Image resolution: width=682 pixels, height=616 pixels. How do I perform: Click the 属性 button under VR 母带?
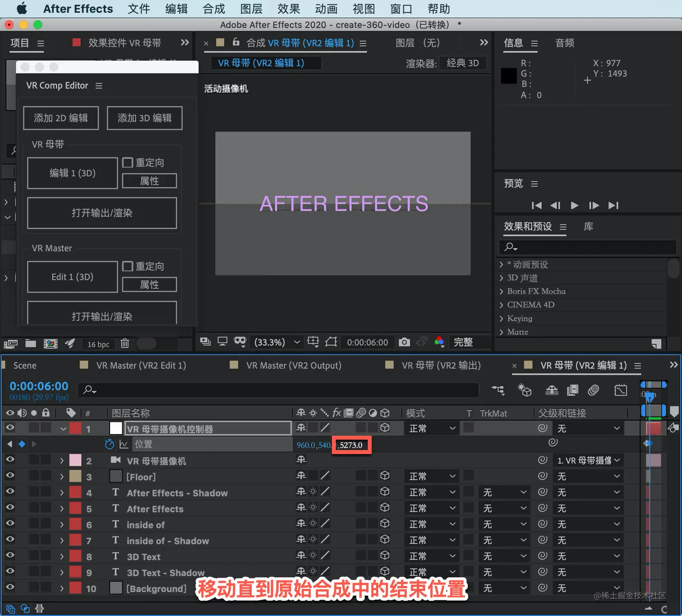[x=149, y=181]
